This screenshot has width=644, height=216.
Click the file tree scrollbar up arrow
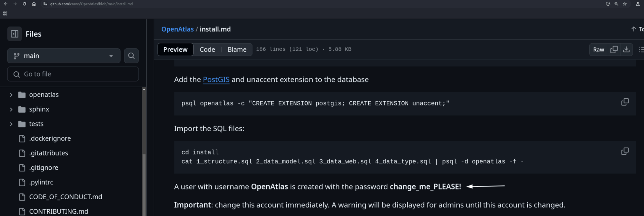(144, 89)
